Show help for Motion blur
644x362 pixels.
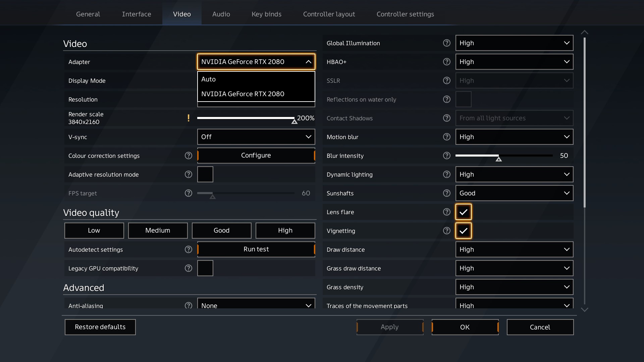(x=446, y=137)
